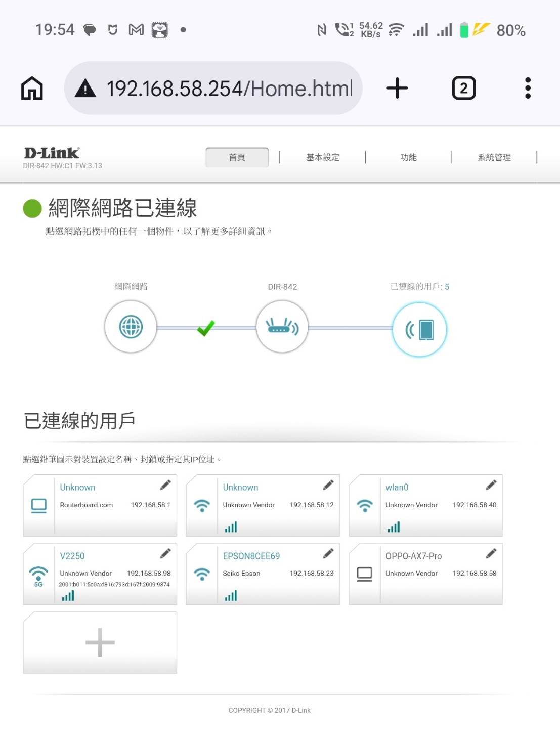
Task: Open the 系統管理 menu
Action: [494, 157]
